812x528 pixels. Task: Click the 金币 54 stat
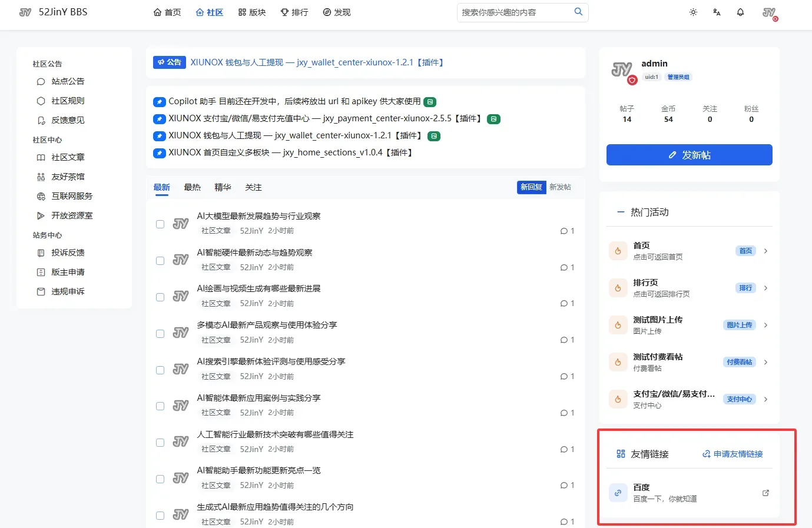(668, 114)
